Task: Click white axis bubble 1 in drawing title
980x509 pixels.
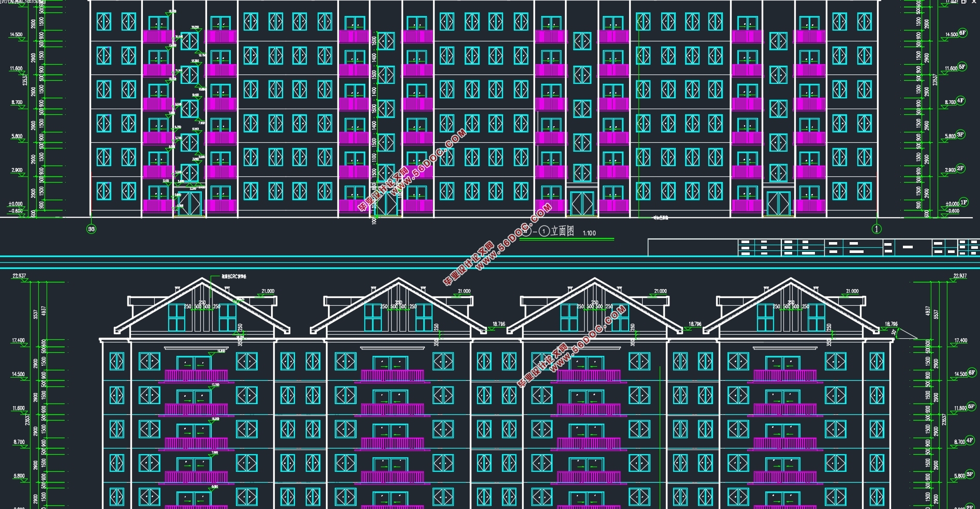Action: [544, 231]
